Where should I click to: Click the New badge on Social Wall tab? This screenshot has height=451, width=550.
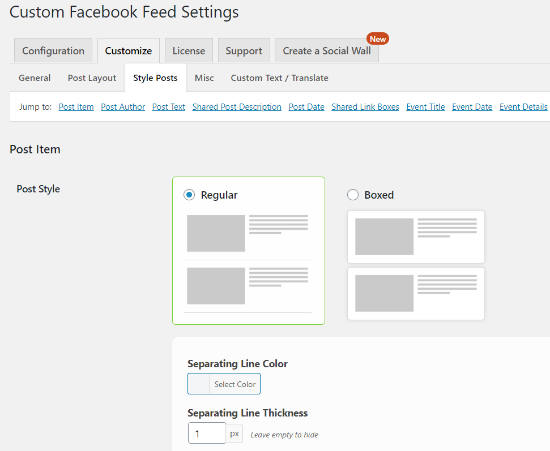[378, 39]
